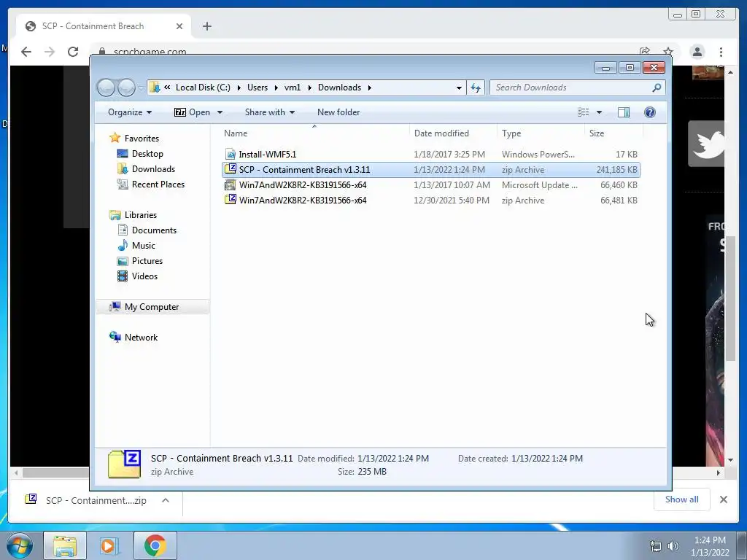
Task: Click the volume speaker tray icon
Action: [673, 546]
